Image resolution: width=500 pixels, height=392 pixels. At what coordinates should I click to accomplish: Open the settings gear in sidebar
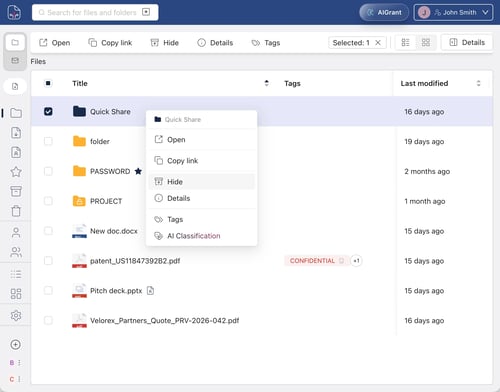[x=16, y=315]
